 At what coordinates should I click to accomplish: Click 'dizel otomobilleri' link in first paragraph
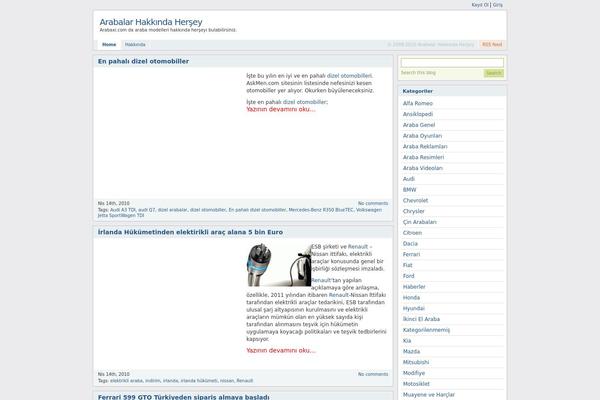click(x=349, y=76)
